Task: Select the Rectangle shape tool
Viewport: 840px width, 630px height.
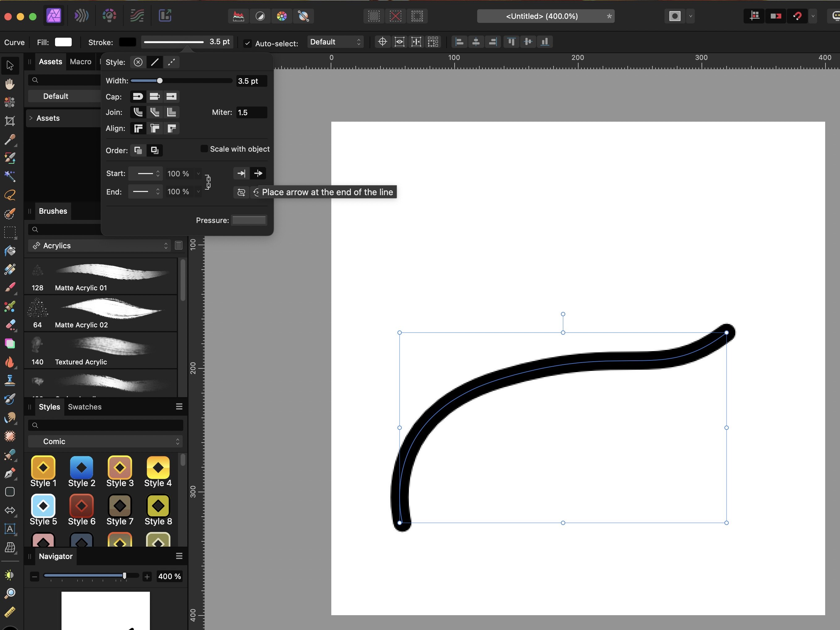Action: 10,492
